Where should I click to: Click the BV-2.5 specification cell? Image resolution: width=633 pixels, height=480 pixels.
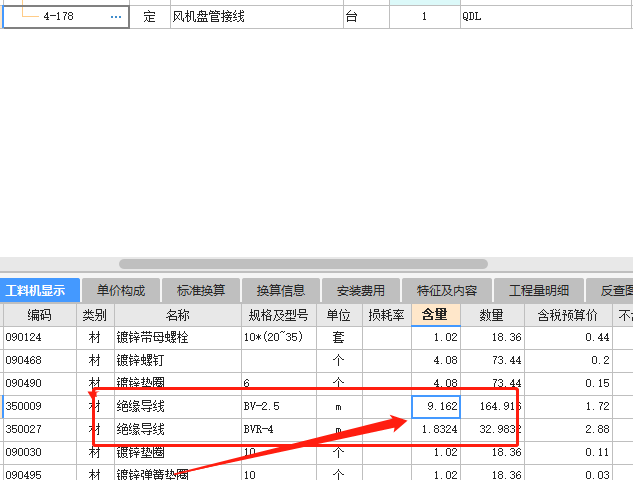pyautogui.click(x=279, y=407)
